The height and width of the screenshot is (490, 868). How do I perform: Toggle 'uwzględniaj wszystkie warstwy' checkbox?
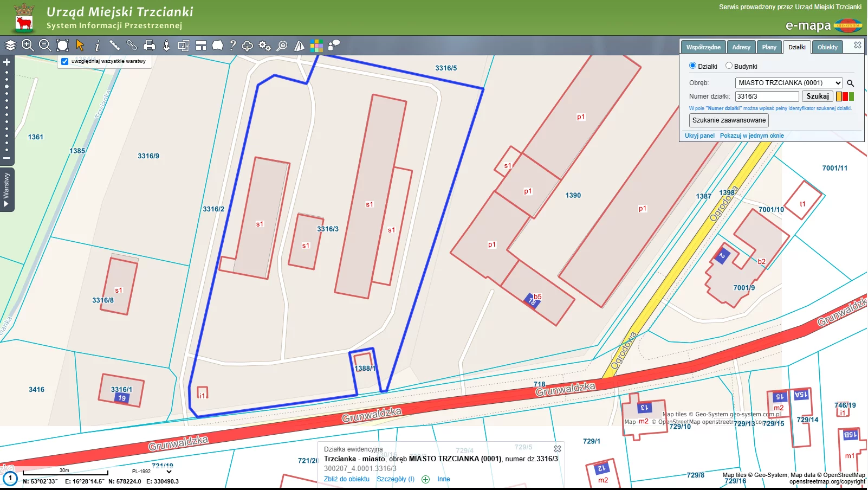pyautogui.click(x=65, y=61)
